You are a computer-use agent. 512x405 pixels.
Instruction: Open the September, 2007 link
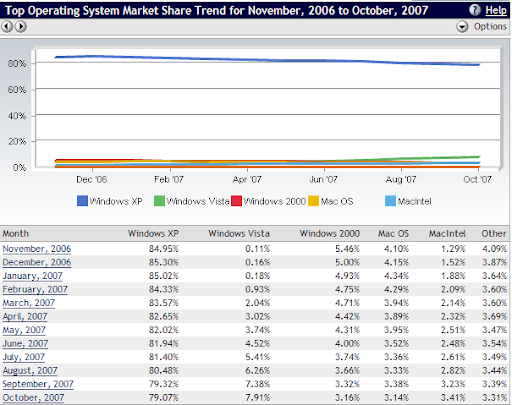tap(38, 384)
